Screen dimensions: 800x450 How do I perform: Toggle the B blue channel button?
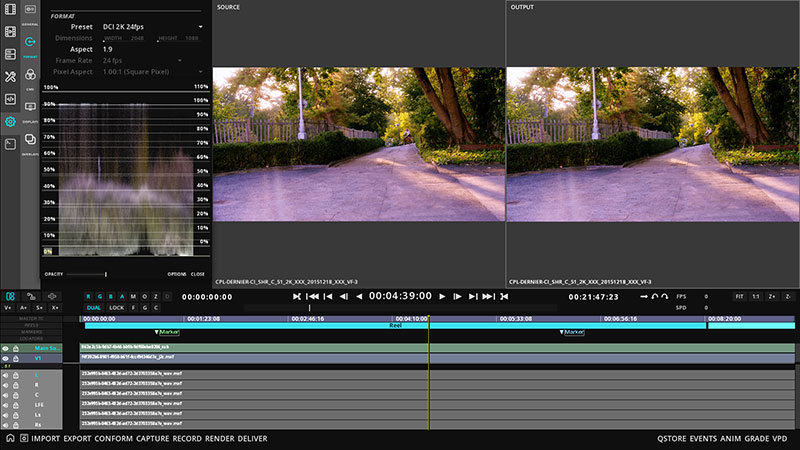coord(111,296)
